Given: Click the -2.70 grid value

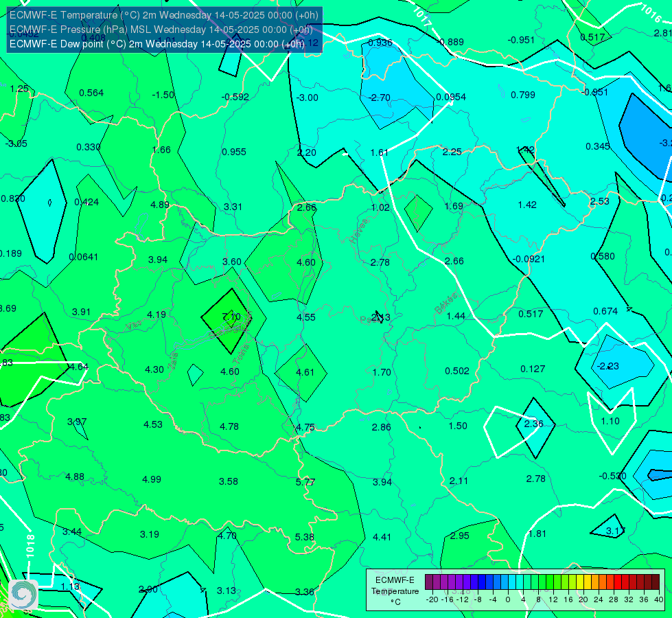Looking at the screenshot, I should pos(380,98).
